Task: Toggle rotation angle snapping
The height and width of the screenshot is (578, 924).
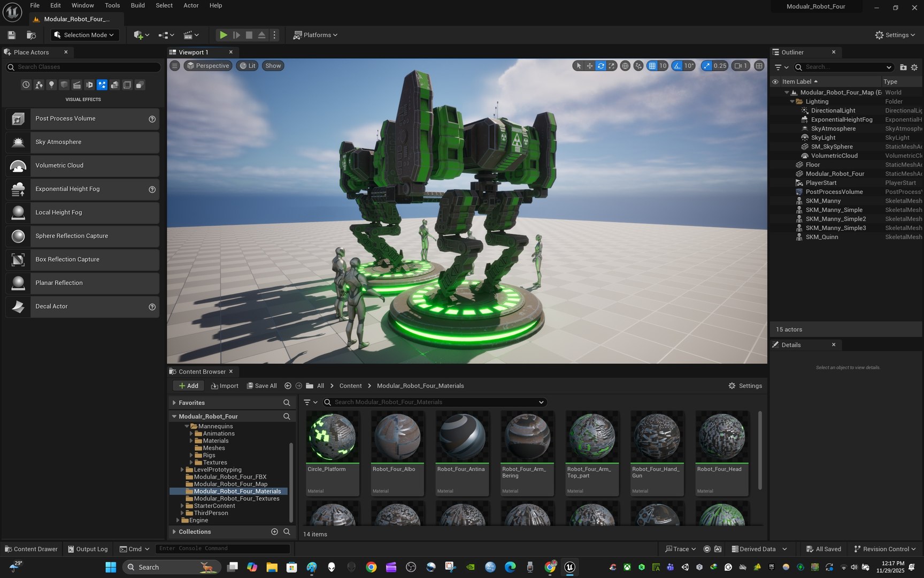Action: [x=677, y=66]
